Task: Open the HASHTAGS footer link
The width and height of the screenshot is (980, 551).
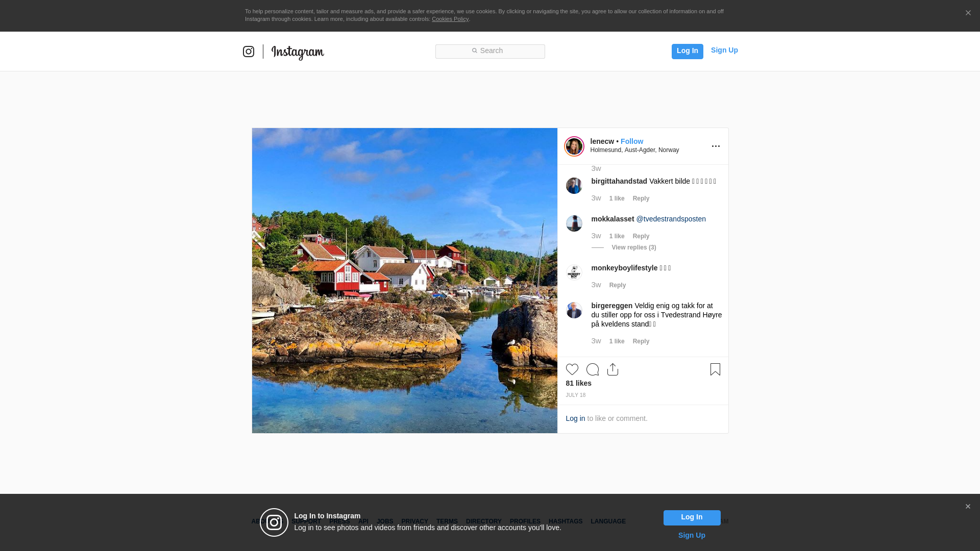Action: click(x=565, y=521)
